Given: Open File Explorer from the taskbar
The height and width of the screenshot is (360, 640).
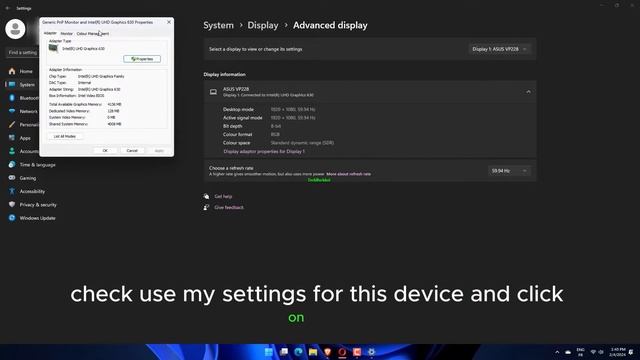Looking at the screenshot, I should [x=313, y=352].
